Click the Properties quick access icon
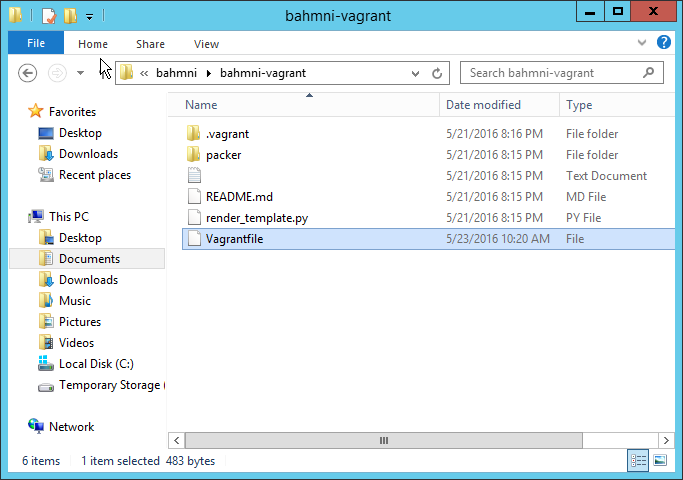Image resolution: width=683 pixels, height=480 pixels. (49, 16)
